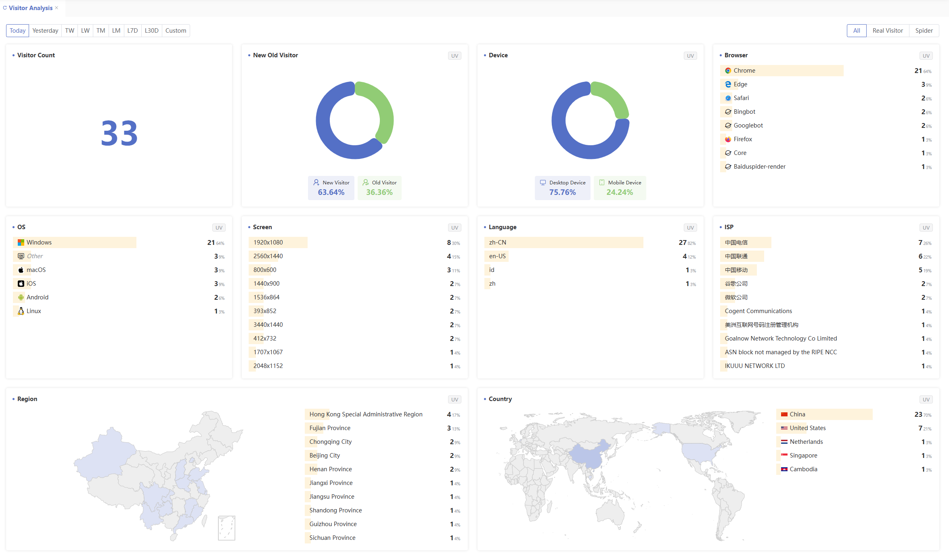Open Custom date range option
The width and height of the screenshot is (949, 560).
click(176, 31)
